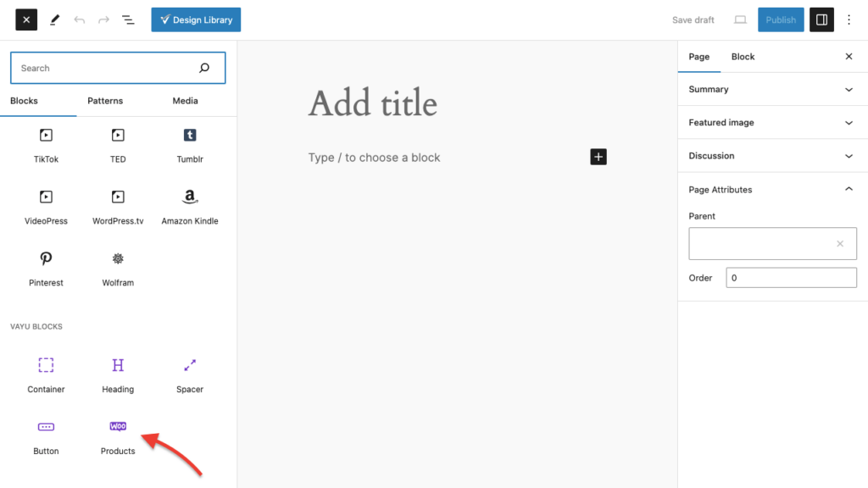Open the Design Library

pos(196,19)
